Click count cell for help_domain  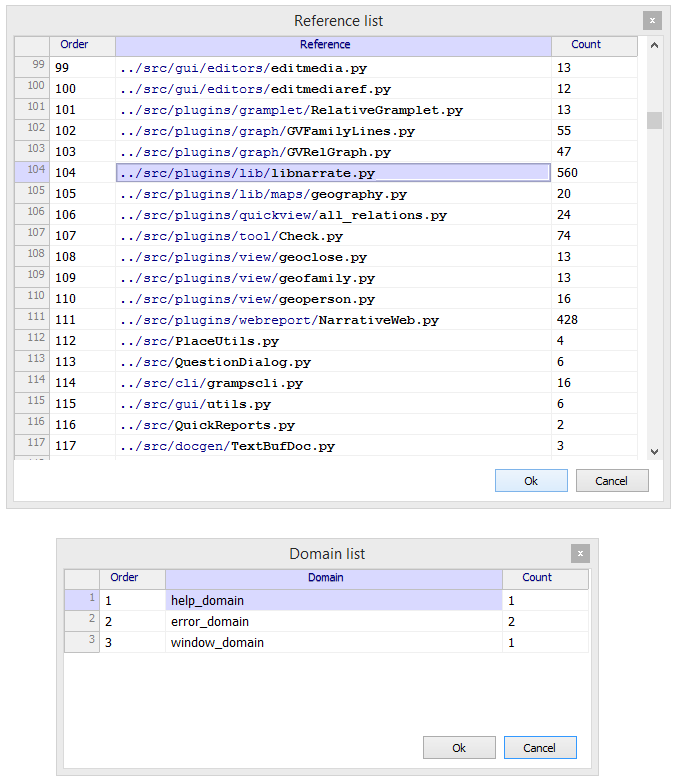click(545, 600)
